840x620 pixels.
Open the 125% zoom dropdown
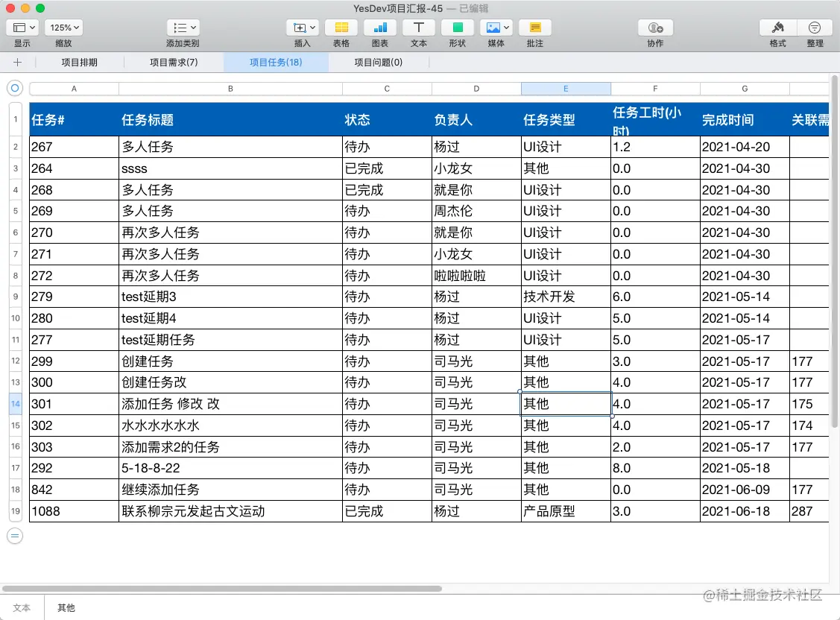click(x=63, y=28)
